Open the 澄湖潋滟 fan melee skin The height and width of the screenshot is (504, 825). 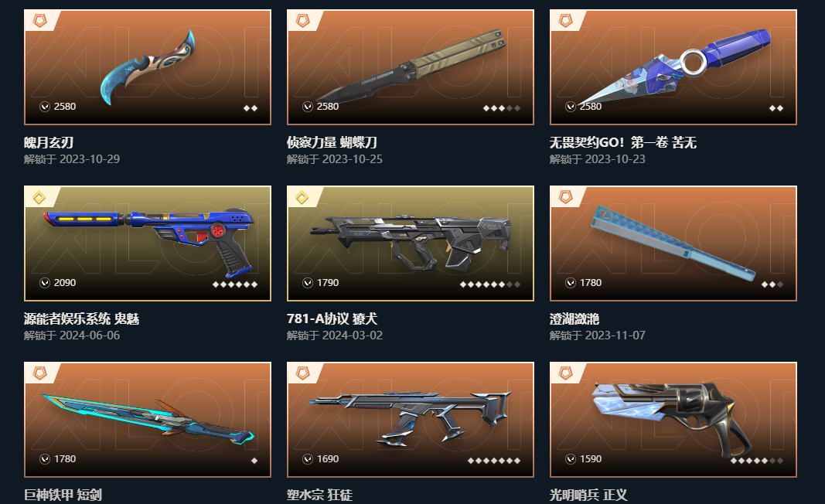point(673,243)
